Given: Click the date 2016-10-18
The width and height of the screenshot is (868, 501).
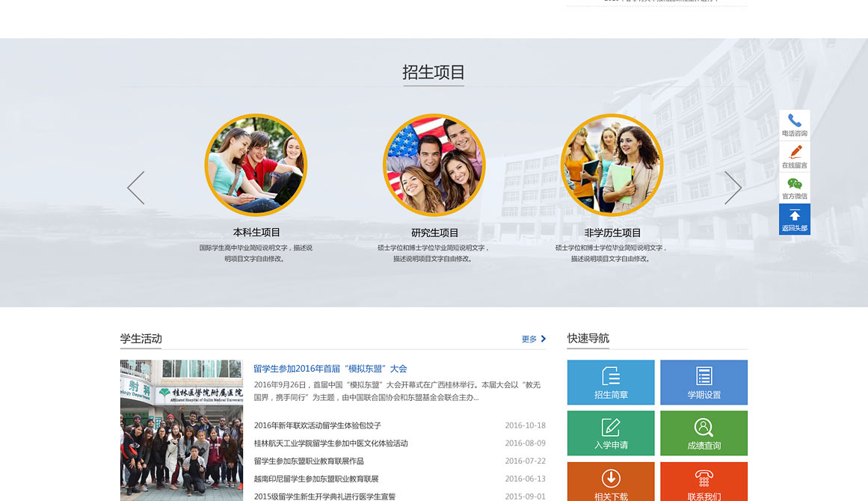Looking at the screenshot, I should 526,425.
